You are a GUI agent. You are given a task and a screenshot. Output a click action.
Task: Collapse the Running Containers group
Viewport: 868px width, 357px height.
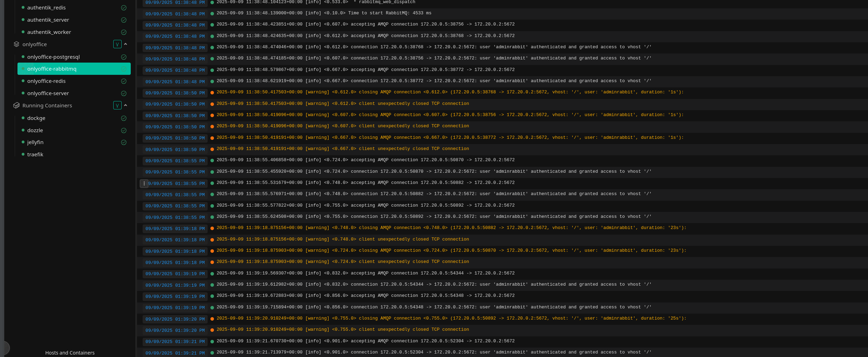125,106
